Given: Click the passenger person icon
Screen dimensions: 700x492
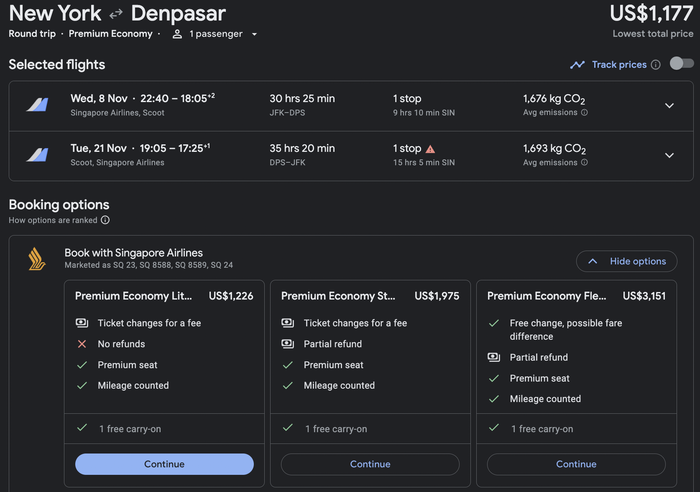Looking at the screenshot, I should tap(177, 34).
